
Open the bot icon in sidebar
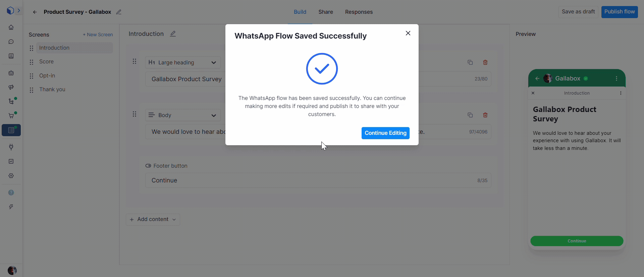11,73
